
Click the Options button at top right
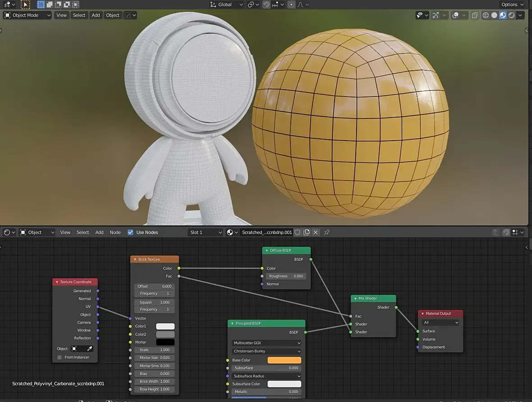coord(513,5)
